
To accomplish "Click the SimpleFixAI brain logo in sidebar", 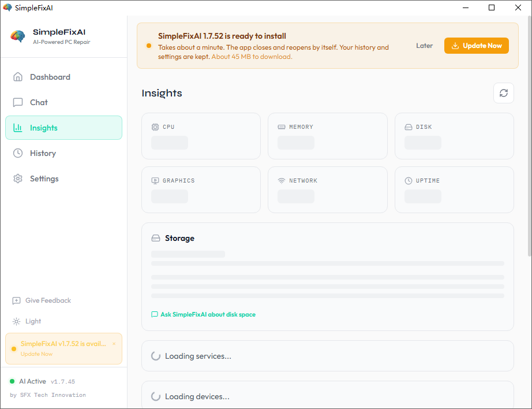I will point(18,36).
